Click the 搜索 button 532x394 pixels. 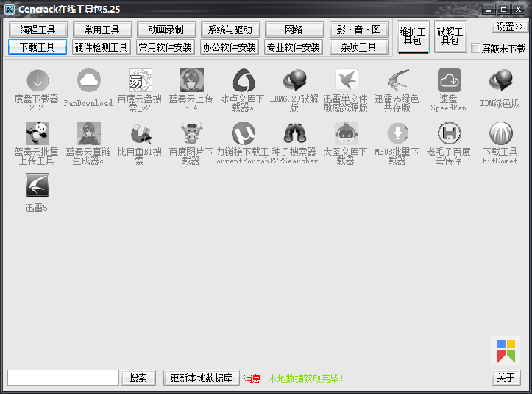pyautogui.click(x=138, y=378)
